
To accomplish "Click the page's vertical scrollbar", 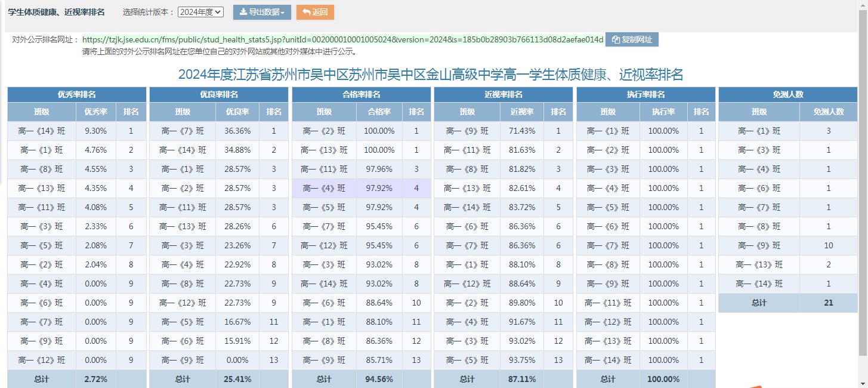I will [863, 179].
